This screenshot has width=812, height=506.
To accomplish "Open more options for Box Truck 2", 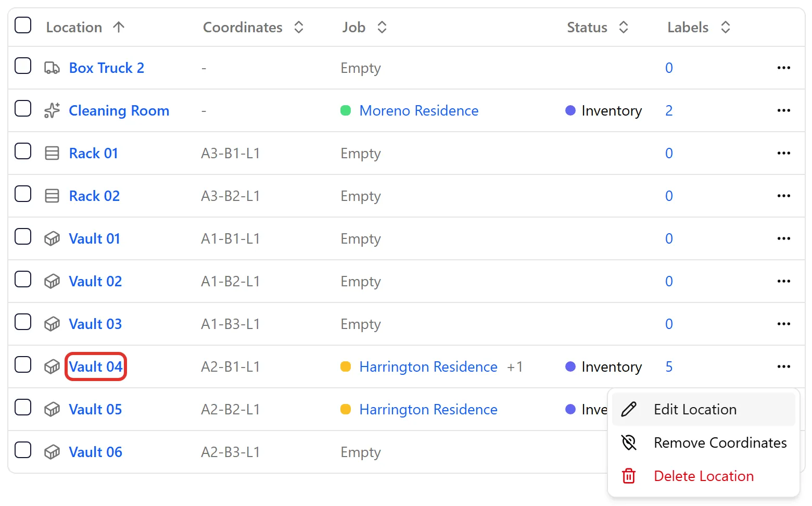I will [x=783, y=68].
